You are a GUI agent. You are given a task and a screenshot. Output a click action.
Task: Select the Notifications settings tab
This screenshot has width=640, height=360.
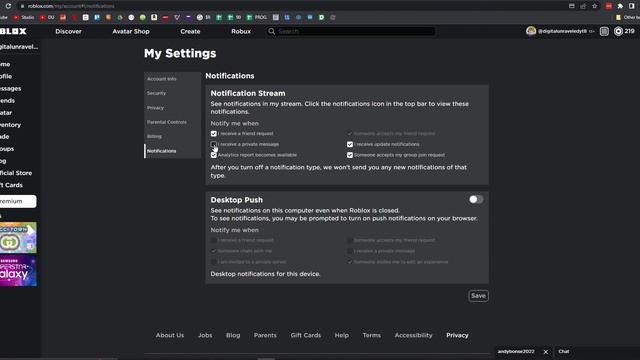click(x=173, y=151)
